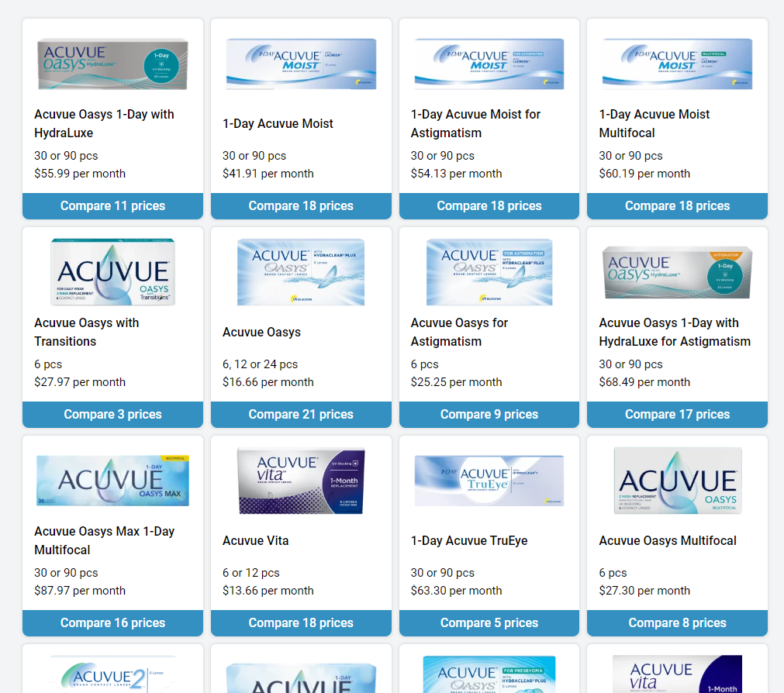The image size is (784, 693).
Task: Open the Acuvue Vita title
Action: click(255, 540)
